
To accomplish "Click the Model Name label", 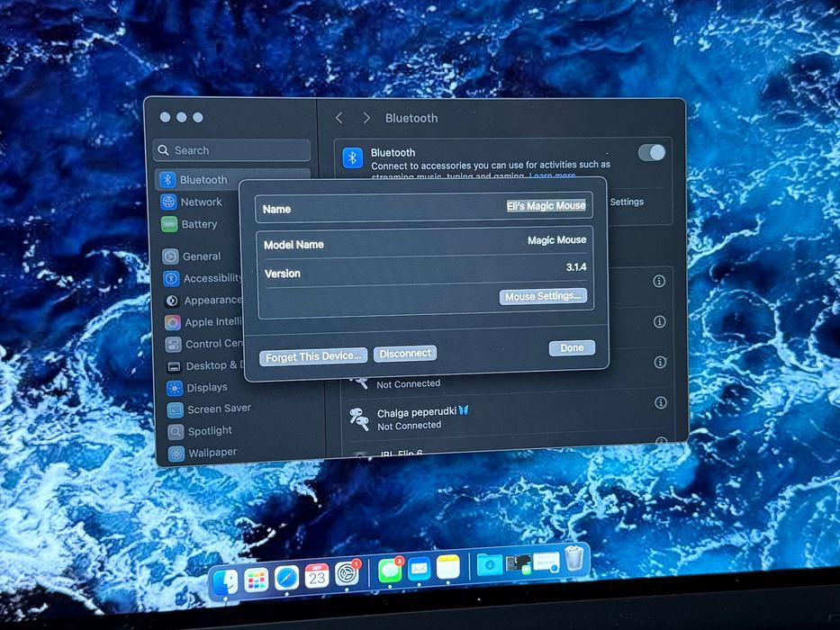I will click(294, 245).
